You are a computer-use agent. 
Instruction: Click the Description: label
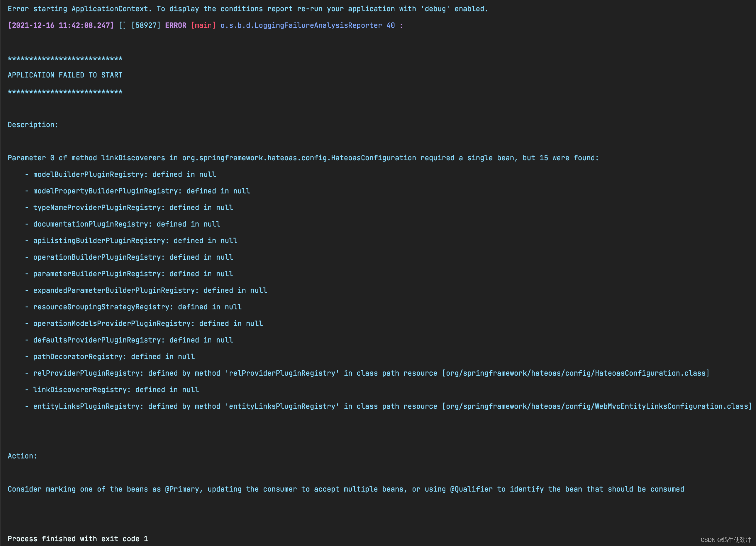pyautogui.click(x=33, y=125)
